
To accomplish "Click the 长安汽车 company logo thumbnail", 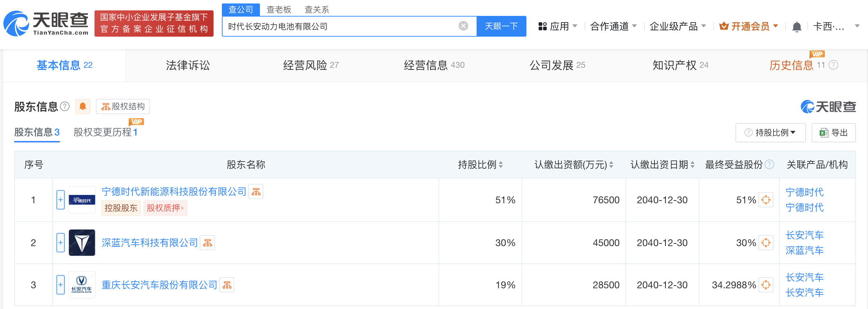I will [x=82, y=285].
